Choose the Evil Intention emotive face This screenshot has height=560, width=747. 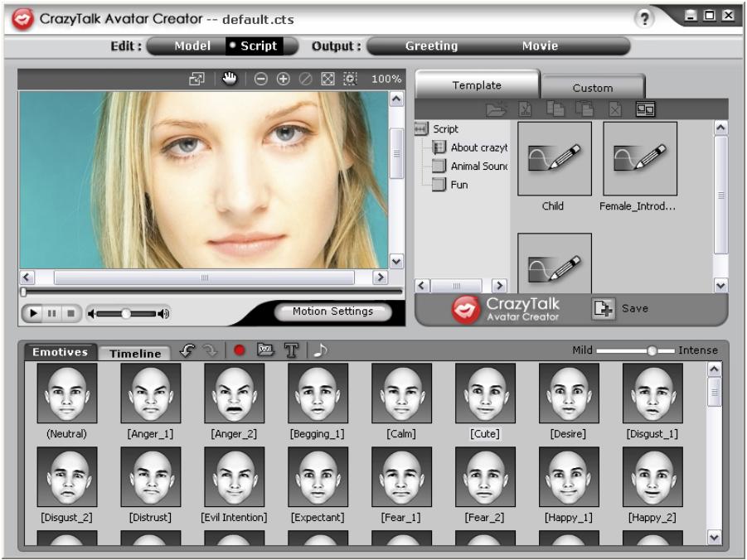tap(235, 476)
